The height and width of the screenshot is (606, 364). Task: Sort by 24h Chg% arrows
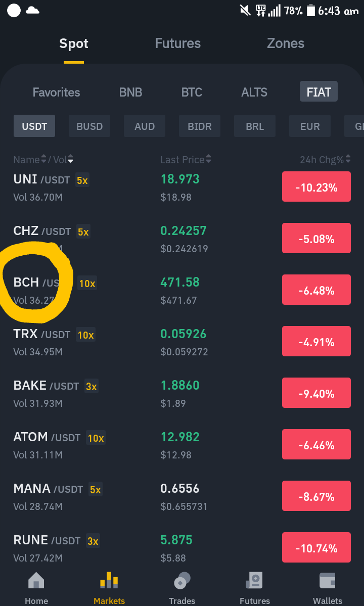348,159
